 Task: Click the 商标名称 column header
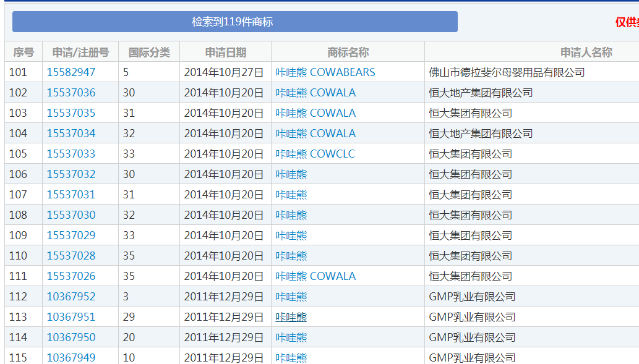[x=348, y=52]
